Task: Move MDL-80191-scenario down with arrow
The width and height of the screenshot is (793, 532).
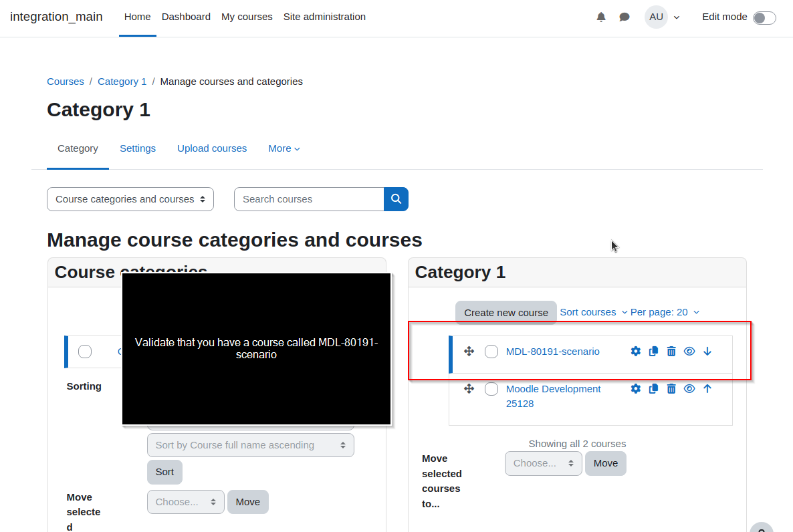Action: [707, 352]
